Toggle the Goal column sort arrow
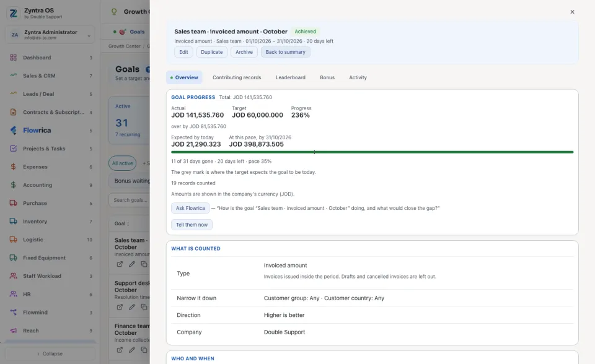Viewport: 595px width, 364px height. [x=128, y=223]
